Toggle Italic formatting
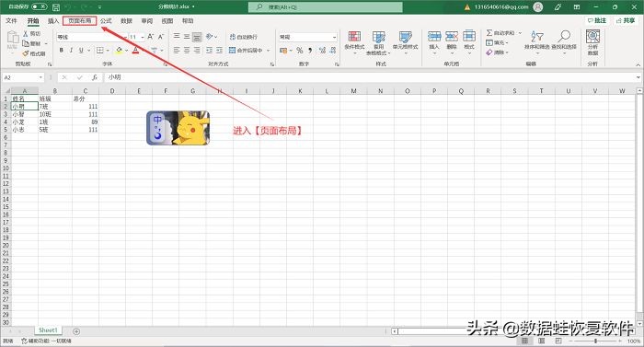The image size is (644, 347). [x=71, y=50]
